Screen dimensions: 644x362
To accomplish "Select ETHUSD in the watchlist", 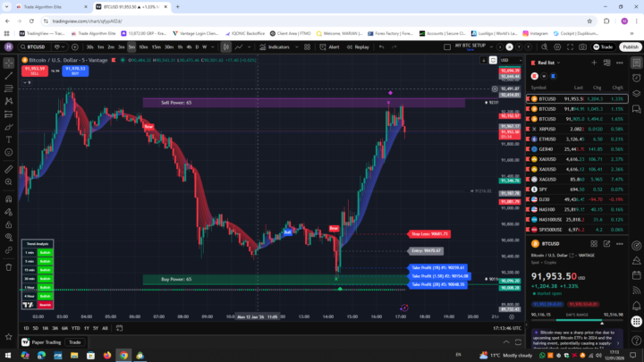I will tap(577, 139).
